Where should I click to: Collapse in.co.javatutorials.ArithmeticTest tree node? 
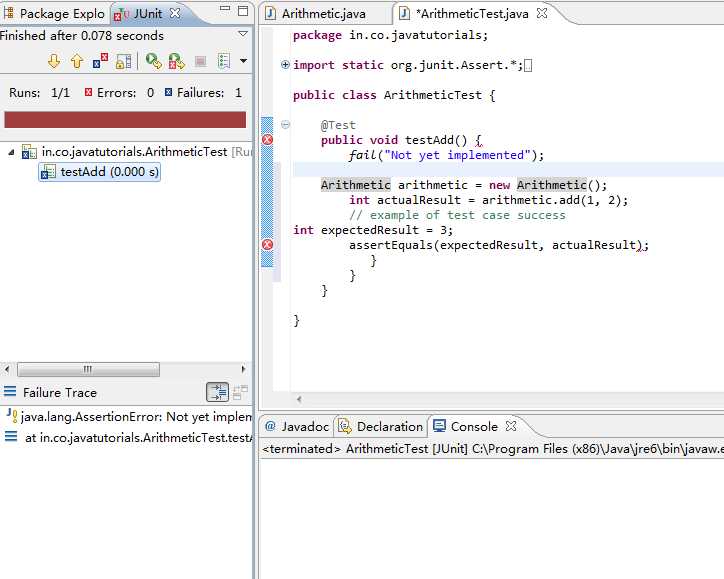point(11,152)
